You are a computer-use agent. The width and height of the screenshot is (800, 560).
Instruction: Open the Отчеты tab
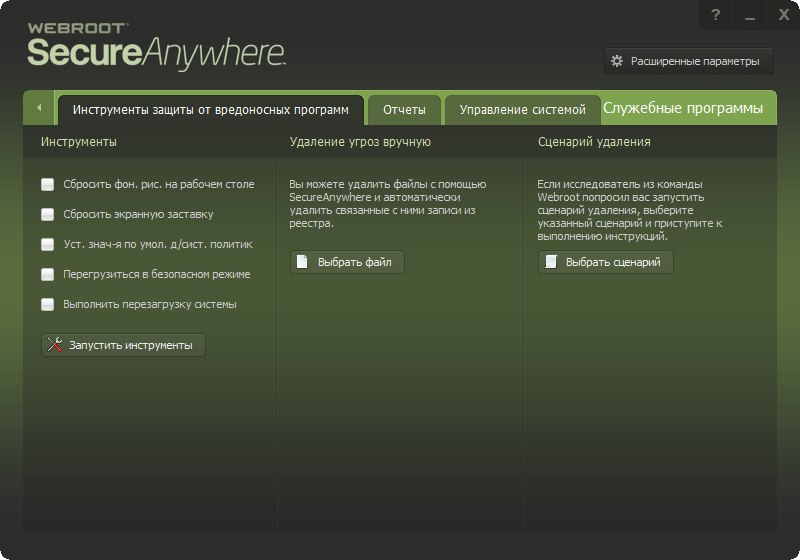click(404, 110)
